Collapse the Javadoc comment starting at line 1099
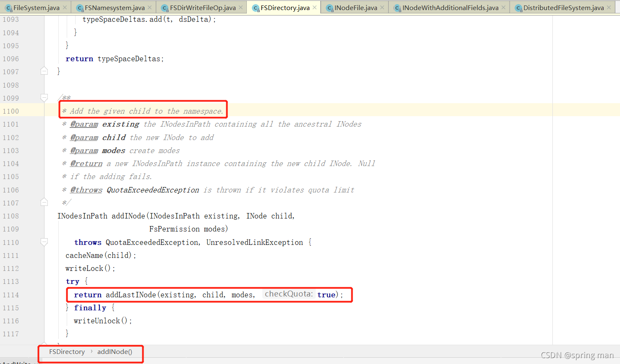The width and height of the screenshot is (620, 364). pos(44,98)
